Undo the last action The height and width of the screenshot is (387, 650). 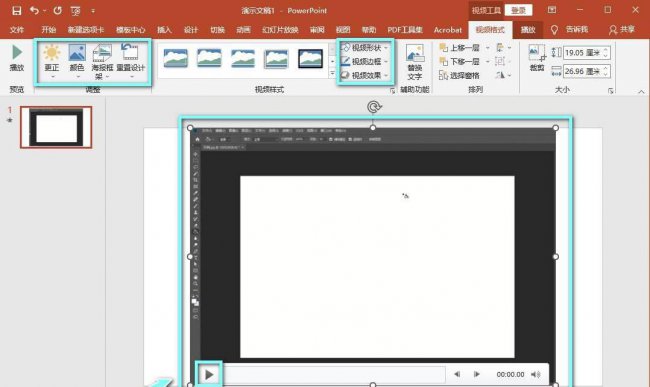[x=34, y=10]
